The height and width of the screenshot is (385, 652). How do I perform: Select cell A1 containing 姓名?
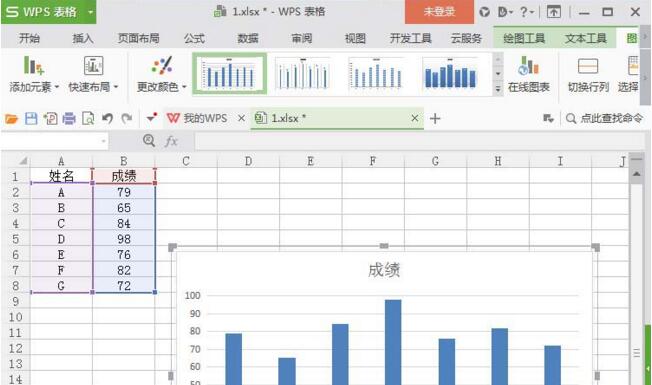61,176
